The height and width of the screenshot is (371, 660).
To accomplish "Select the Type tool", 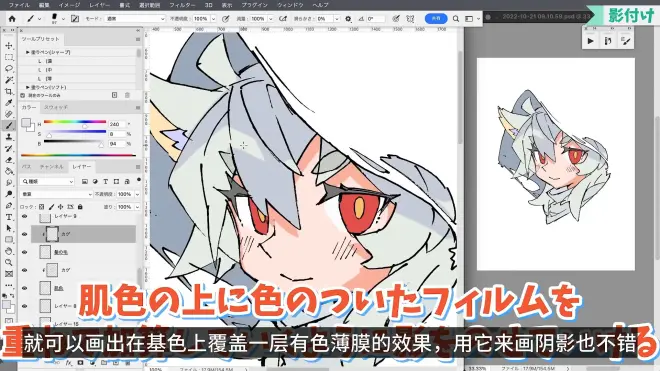I will 9,217.
